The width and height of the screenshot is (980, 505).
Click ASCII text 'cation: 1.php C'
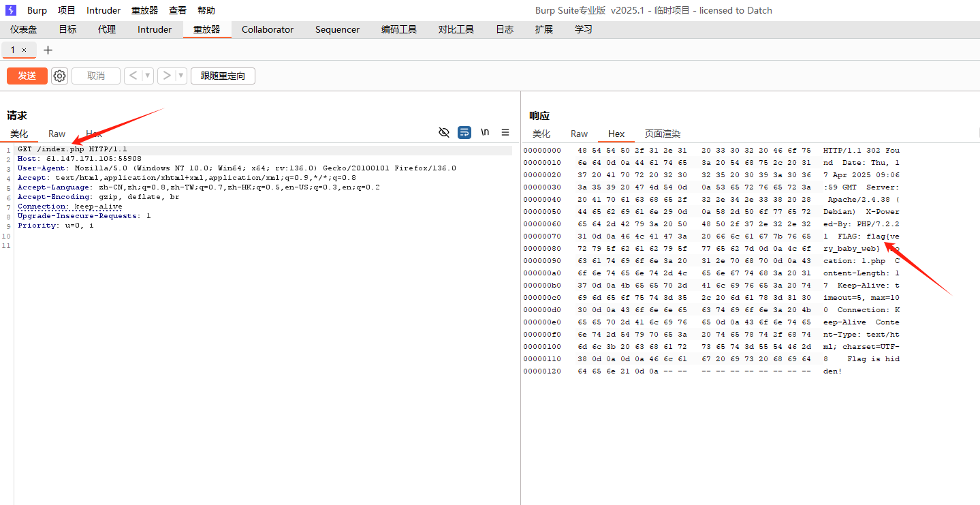pyautogui.click(x=862, y=260)
